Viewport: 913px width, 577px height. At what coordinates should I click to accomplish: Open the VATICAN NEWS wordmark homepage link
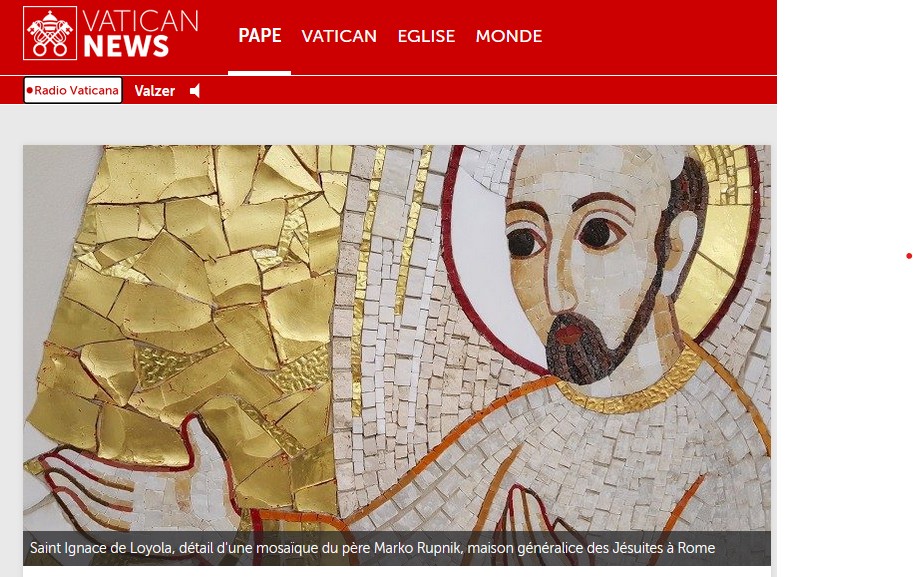click(140, 33)
